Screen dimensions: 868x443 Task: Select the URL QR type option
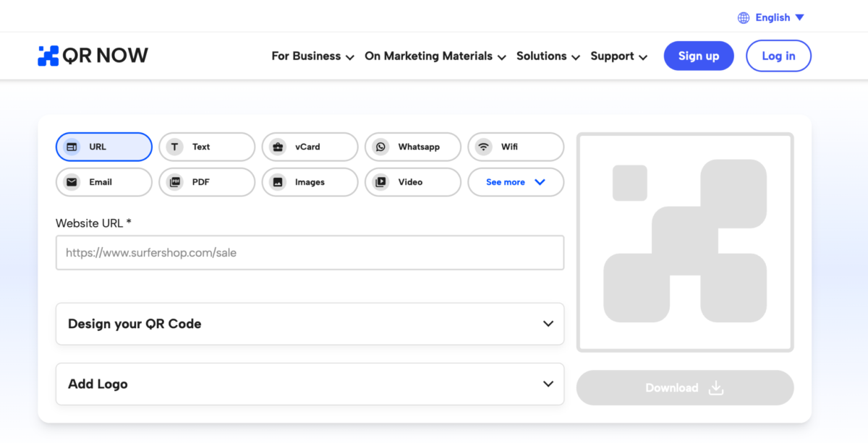pyautogui.click(x=104, y=147)
